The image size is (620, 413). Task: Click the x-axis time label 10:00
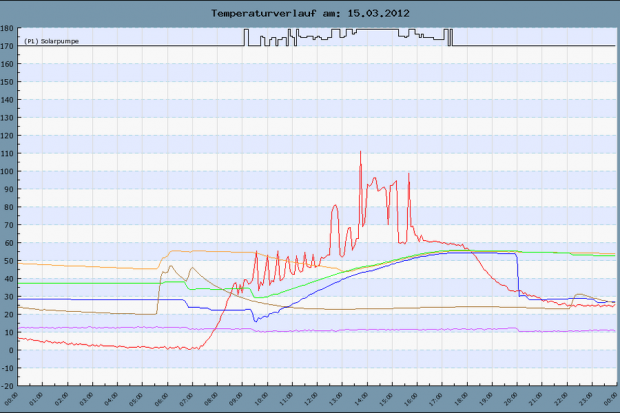(261, 399)
